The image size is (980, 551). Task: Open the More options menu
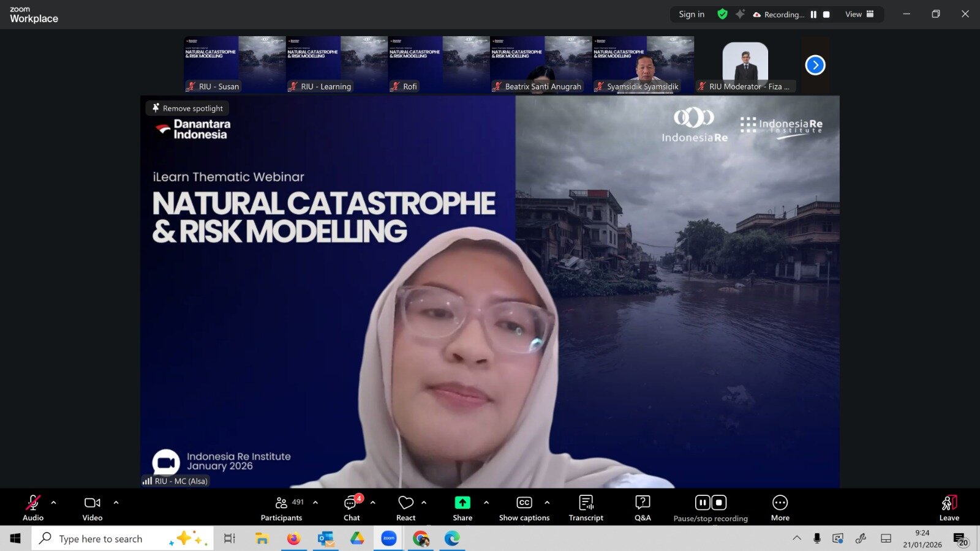pos(780,508)
